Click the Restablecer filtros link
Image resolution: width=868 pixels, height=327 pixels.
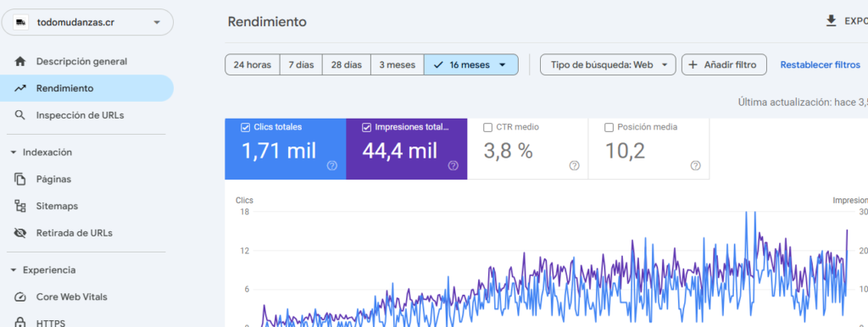point(821,64)
